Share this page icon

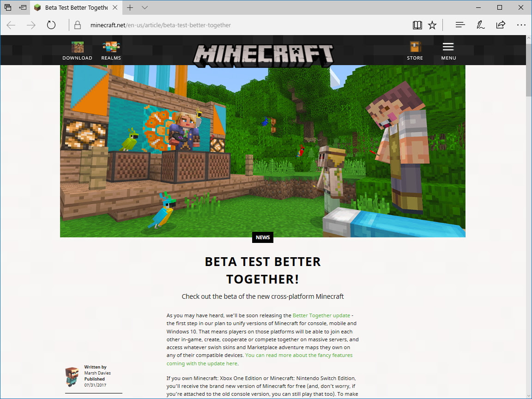pyautogui.click(x=501, y=25)
